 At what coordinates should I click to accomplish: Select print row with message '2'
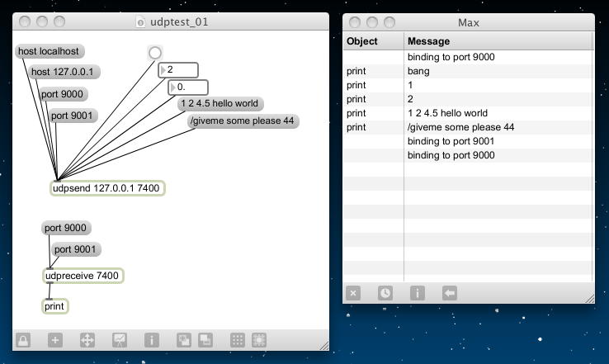[x=468, y=99]
